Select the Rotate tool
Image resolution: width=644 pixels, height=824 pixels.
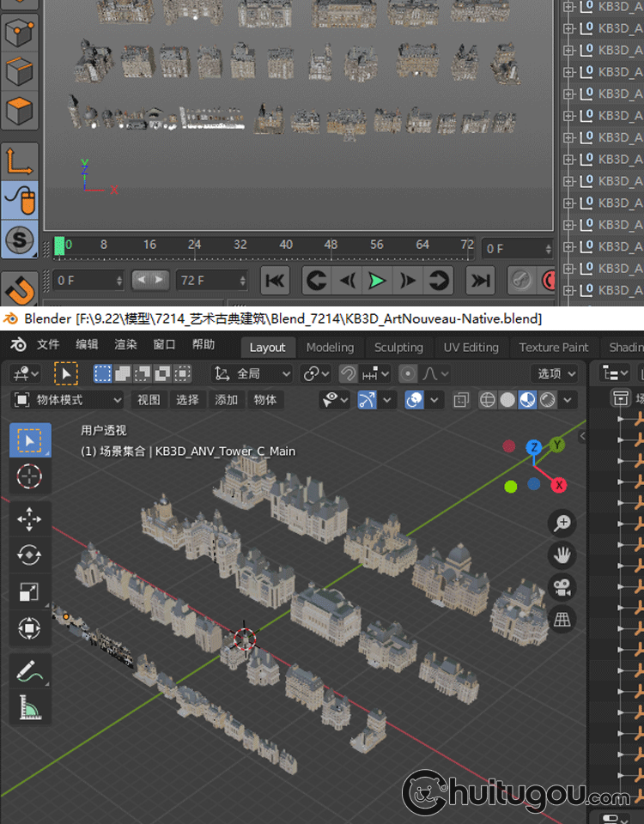30,555
